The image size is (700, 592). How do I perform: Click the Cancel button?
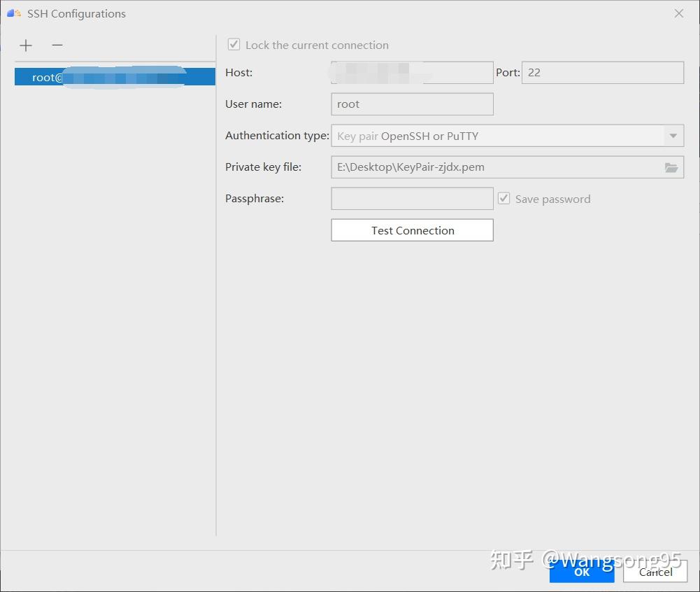(x=655, y=572)
